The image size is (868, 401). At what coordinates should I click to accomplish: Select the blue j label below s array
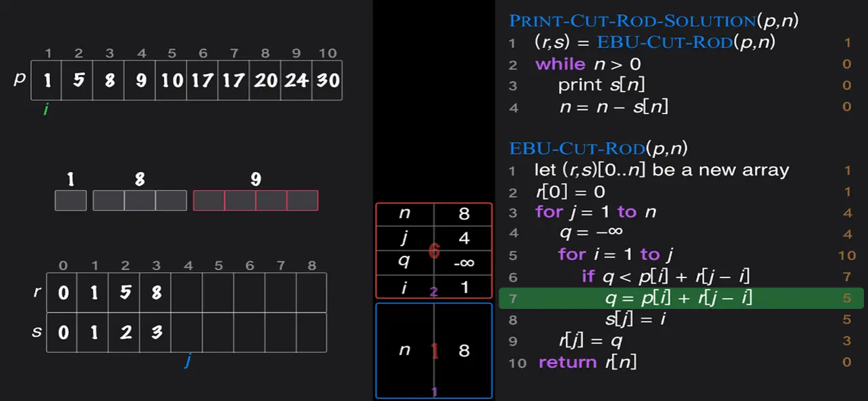click(187, 363)
